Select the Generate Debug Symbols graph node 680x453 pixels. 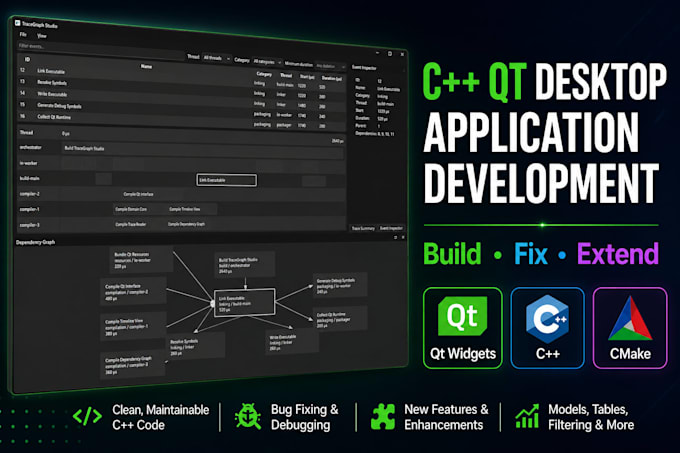point(341,286)
